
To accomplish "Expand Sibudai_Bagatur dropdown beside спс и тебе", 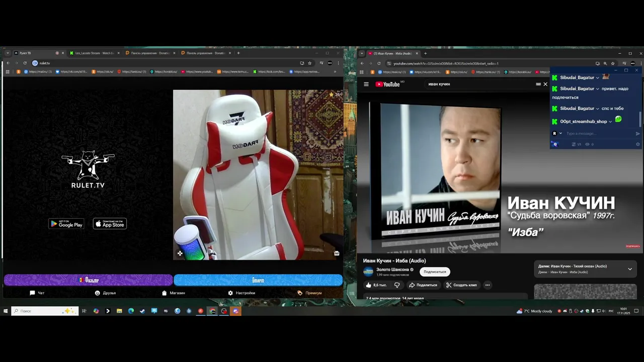I will point(597,109).
